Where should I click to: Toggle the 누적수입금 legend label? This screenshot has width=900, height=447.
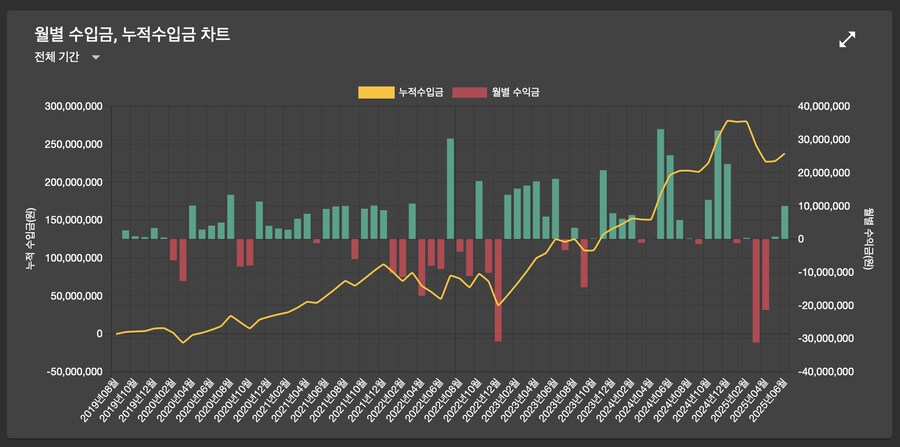coord(421,92)
